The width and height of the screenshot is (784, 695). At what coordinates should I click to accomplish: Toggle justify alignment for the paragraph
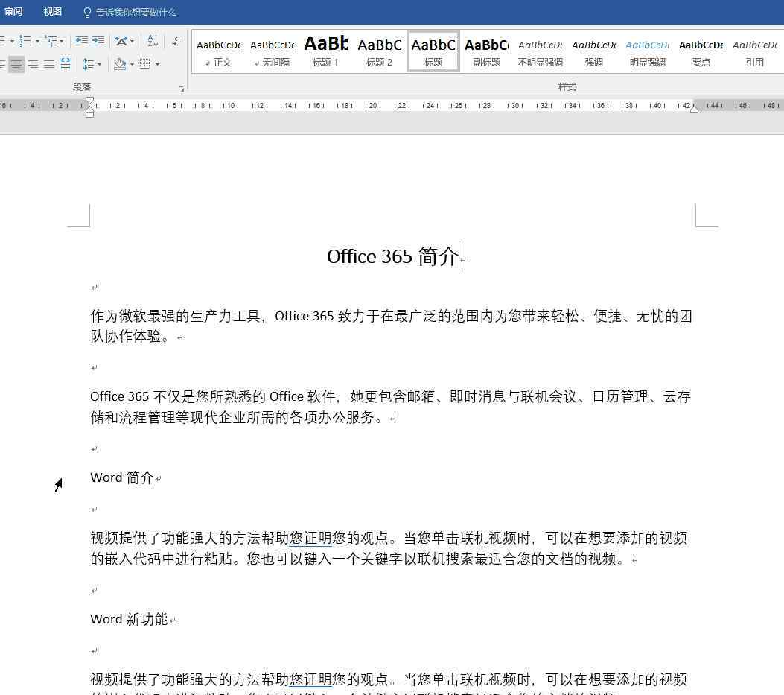[49, 64]
